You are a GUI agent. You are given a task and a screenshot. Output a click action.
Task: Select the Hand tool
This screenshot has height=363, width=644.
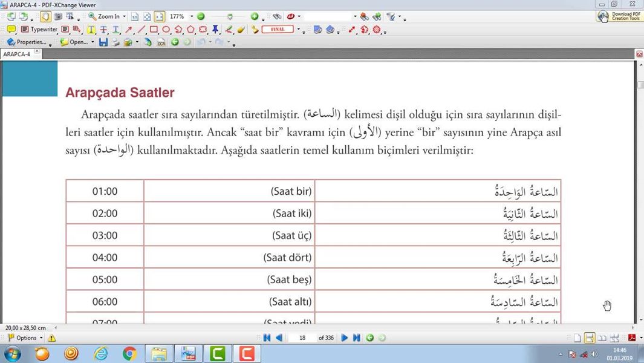coord(45,16)
